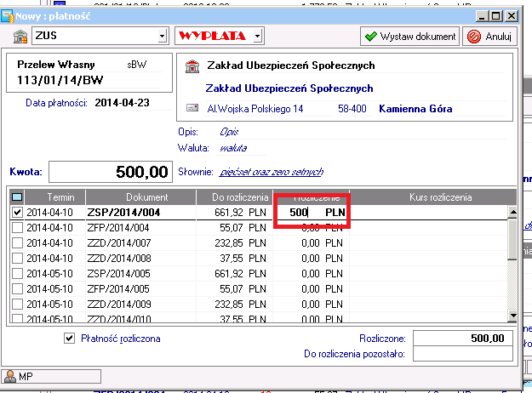Click the Kwota amount field 500,00
Viewport: 532px width, 393px height.
[111, 172]
